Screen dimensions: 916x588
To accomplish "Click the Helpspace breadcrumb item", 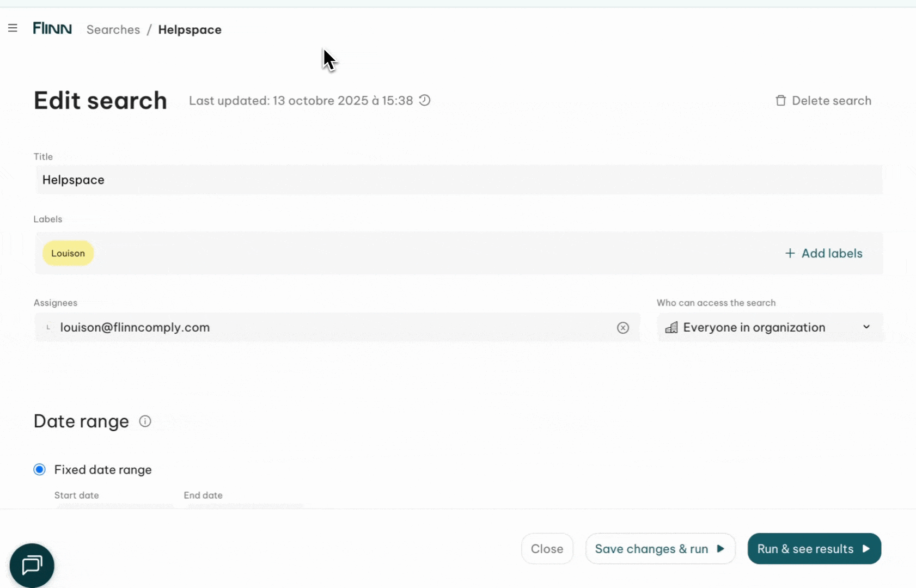I will click(190, 30).
